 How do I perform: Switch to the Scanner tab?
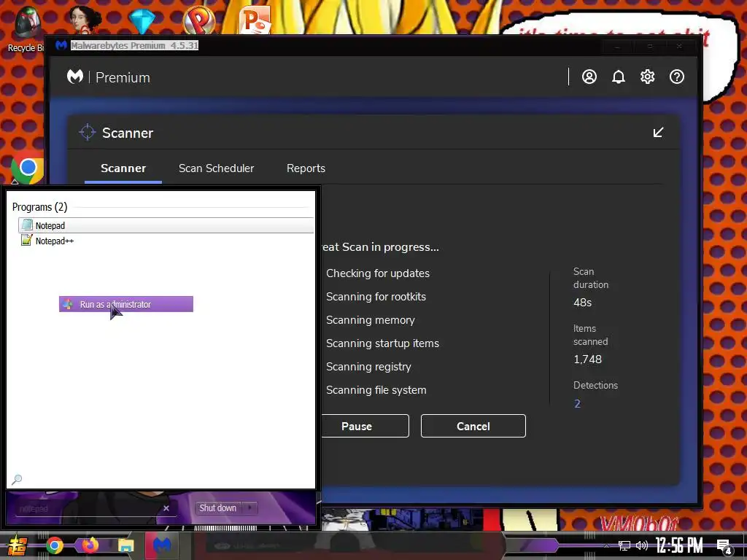[123, 168]
